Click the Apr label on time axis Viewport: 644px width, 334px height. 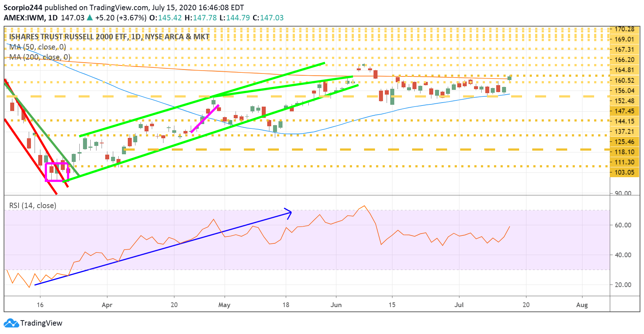(107, 305)
